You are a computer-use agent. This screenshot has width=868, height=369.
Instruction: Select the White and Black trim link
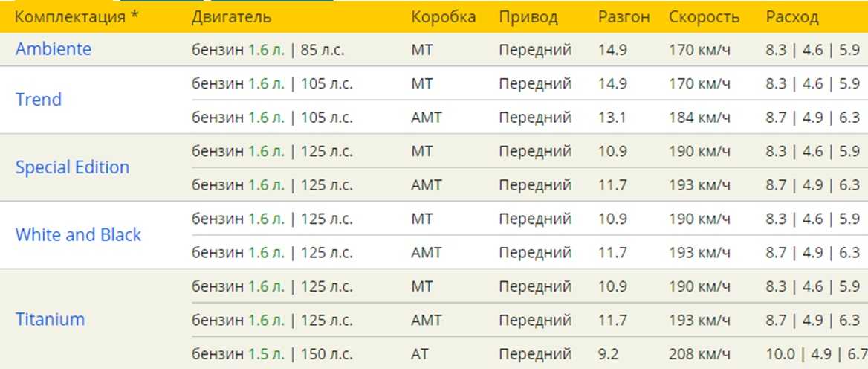(78, 235)
